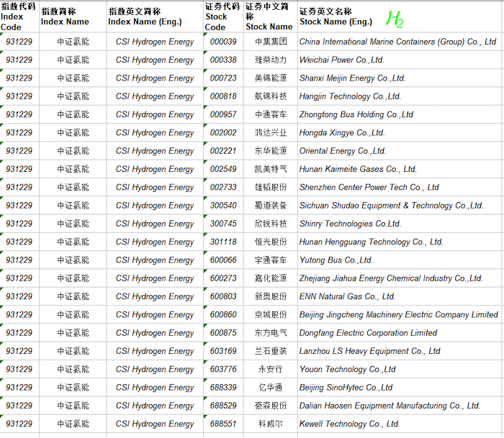Select the Index Name header cell
Screen dimensions: 504x438
click(73, 17)
